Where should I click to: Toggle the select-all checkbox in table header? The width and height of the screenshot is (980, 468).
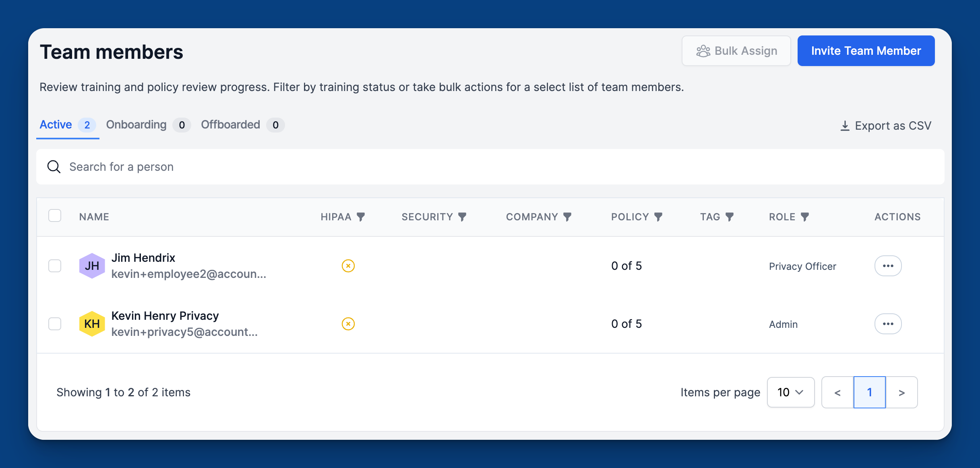coord(55,216)
